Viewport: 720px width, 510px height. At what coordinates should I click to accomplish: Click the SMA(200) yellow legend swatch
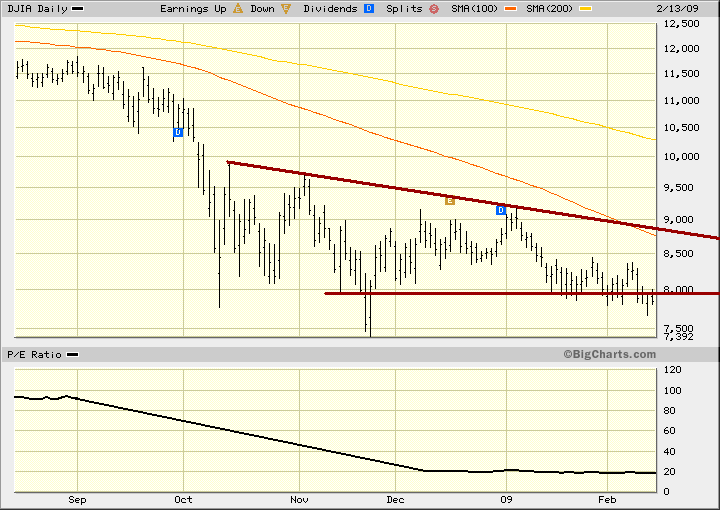pos(585,9)
